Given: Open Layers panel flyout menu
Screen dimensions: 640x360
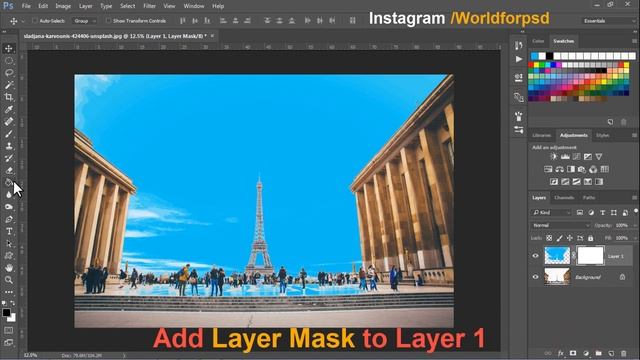Looking at the screenshot, I should (x=634, y=198).
